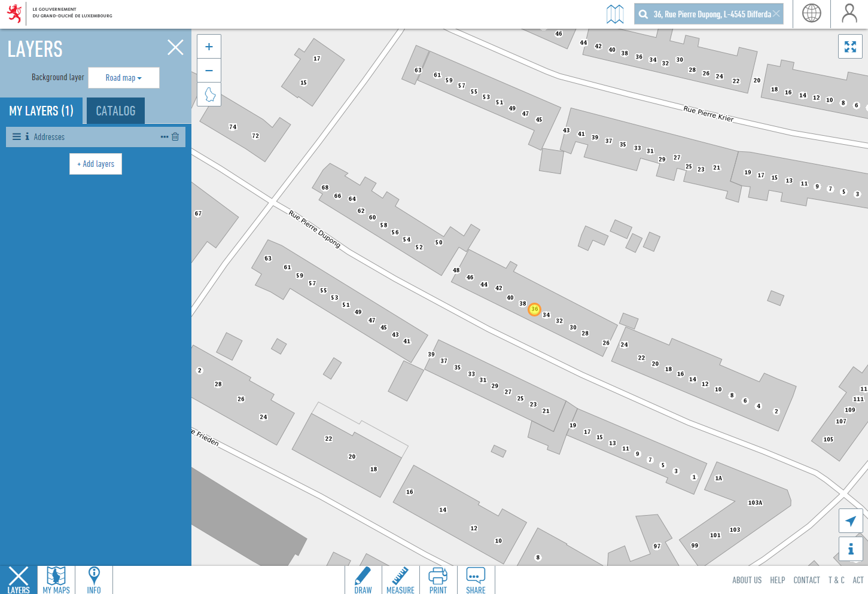The width and height of the screenshot is (868, 594).
Task: Open the user account login icon
Action: (x=849, y=13)
